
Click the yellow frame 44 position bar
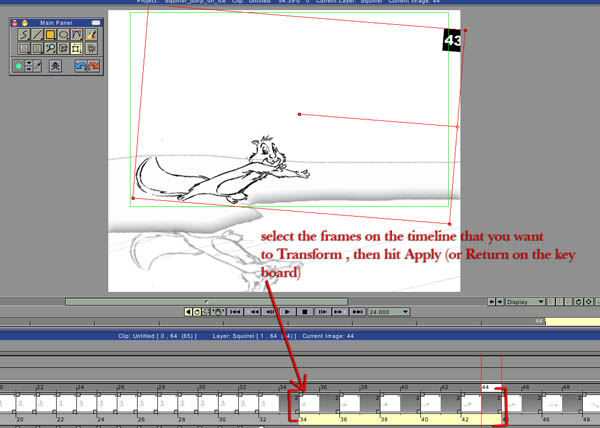click(572, 321)
